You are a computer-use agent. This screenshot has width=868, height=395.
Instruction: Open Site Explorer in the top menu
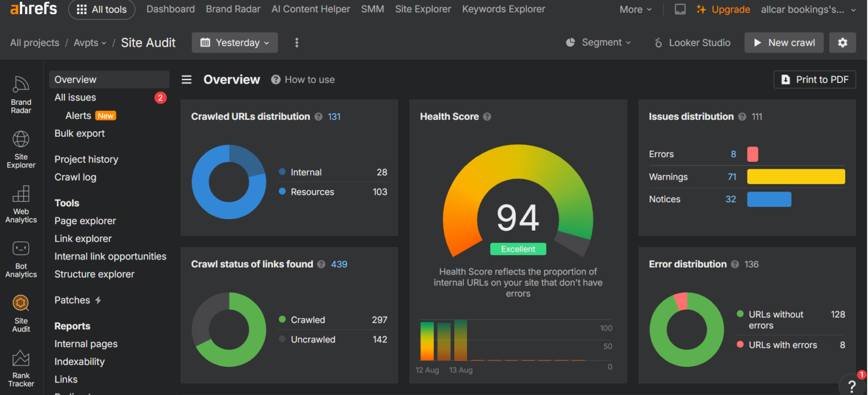(x=423, y=9)
